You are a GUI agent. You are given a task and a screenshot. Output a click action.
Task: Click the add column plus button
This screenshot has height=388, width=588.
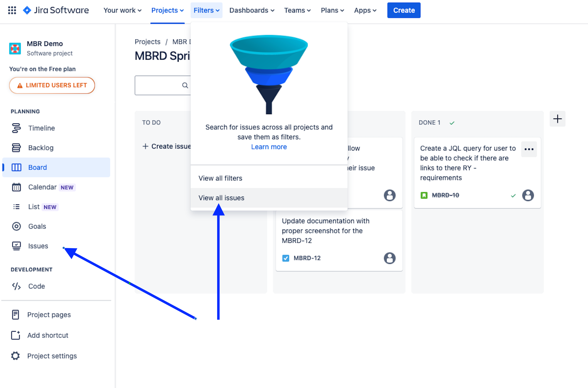pyautogui.click(x=557, y=119)
